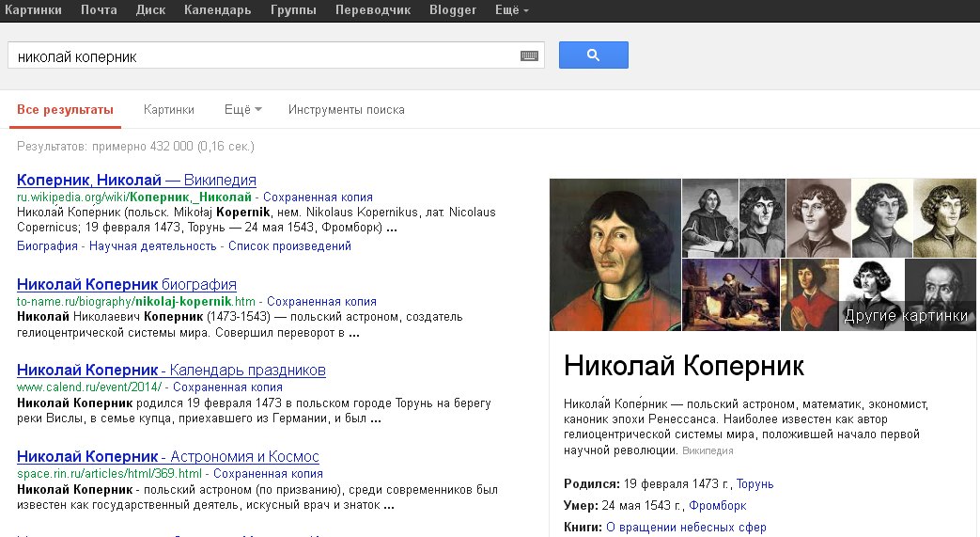Expand the Ещё dropdown under the search box
Image resolution: width=980 pixels, height=537 pixels.
[242, 110]
